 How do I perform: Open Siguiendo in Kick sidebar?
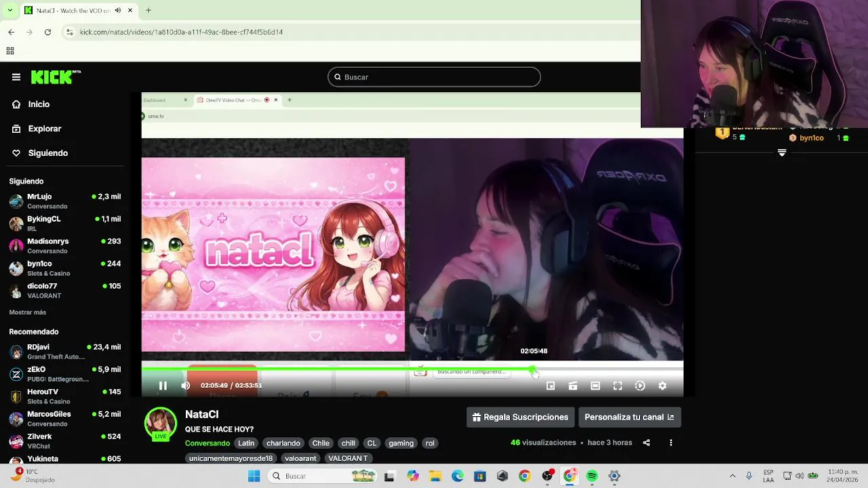click(41, 153)
